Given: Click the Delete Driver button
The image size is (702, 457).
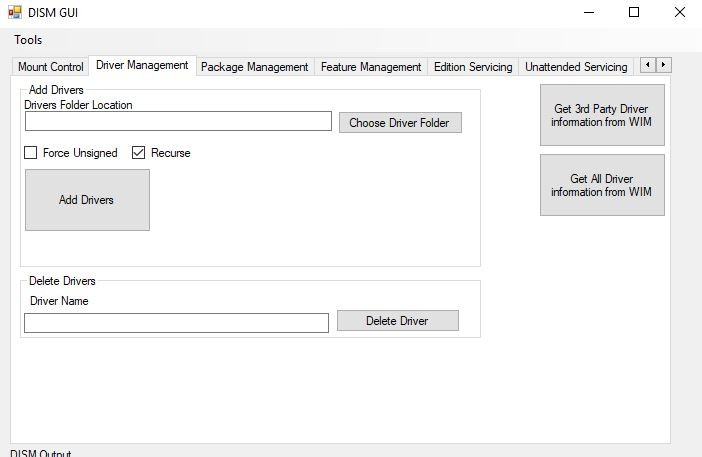Looking at the screenshot, I should [397, 321].
